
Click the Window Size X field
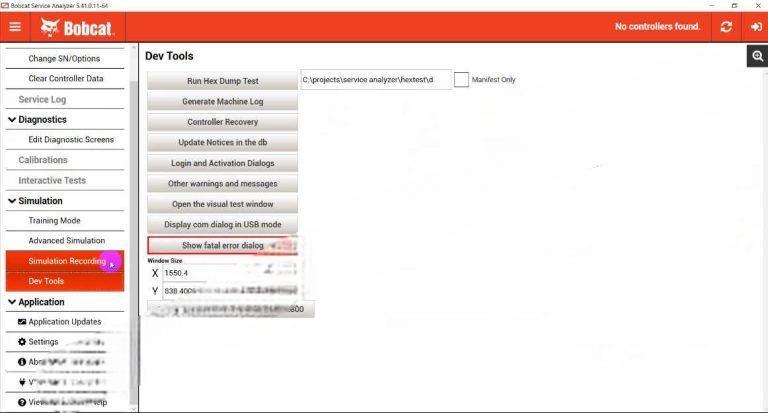pyautogui.click(x=230, y=273)
